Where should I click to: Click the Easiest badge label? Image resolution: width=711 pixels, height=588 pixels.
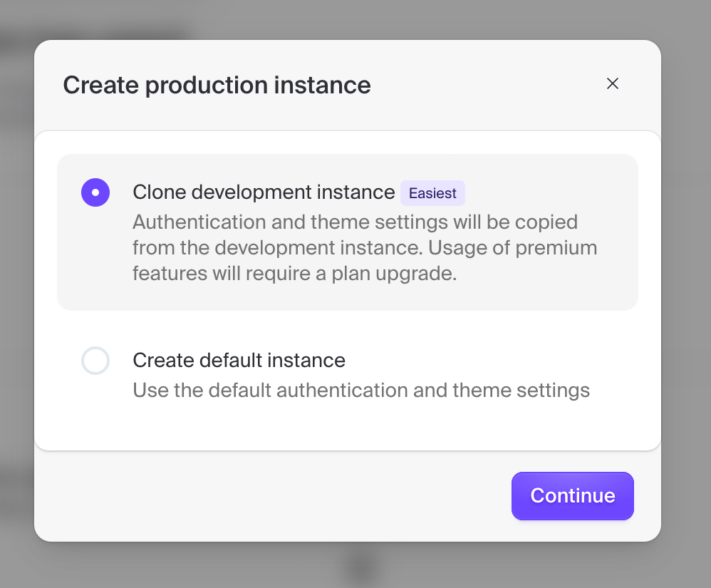click(432, 193)
